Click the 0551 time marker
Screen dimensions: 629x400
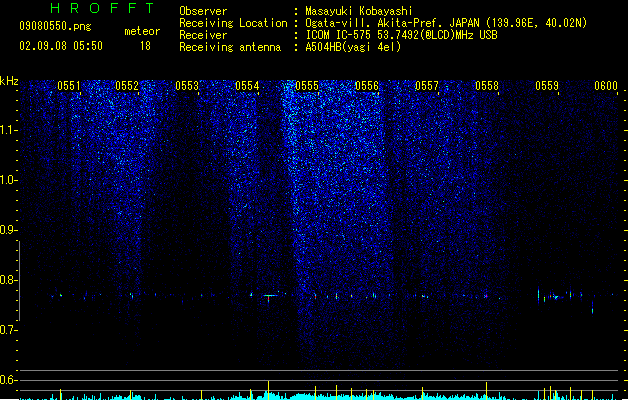pos(69,86)
